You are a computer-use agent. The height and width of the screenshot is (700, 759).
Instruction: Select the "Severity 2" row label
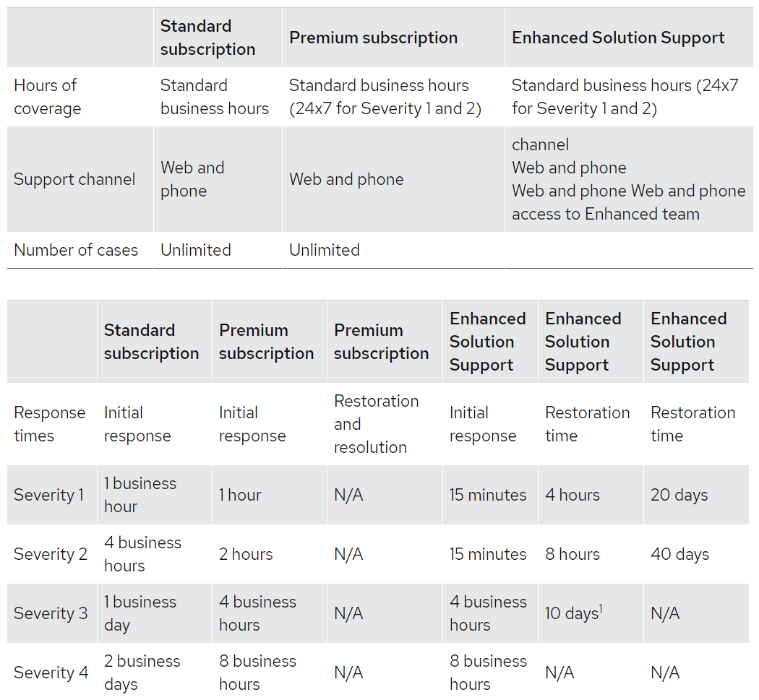[x=51, y=554]
